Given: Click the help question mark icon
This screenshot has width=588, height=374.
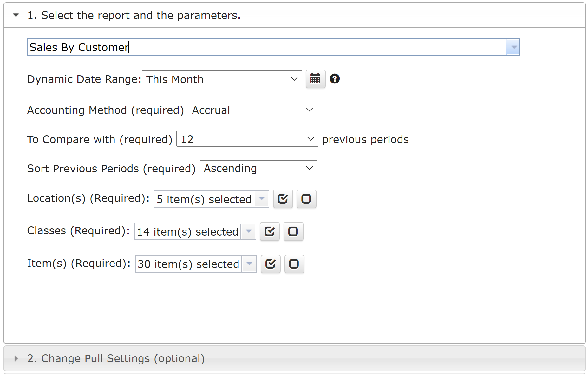Looking at the screenshot, I should pos(335,79).
